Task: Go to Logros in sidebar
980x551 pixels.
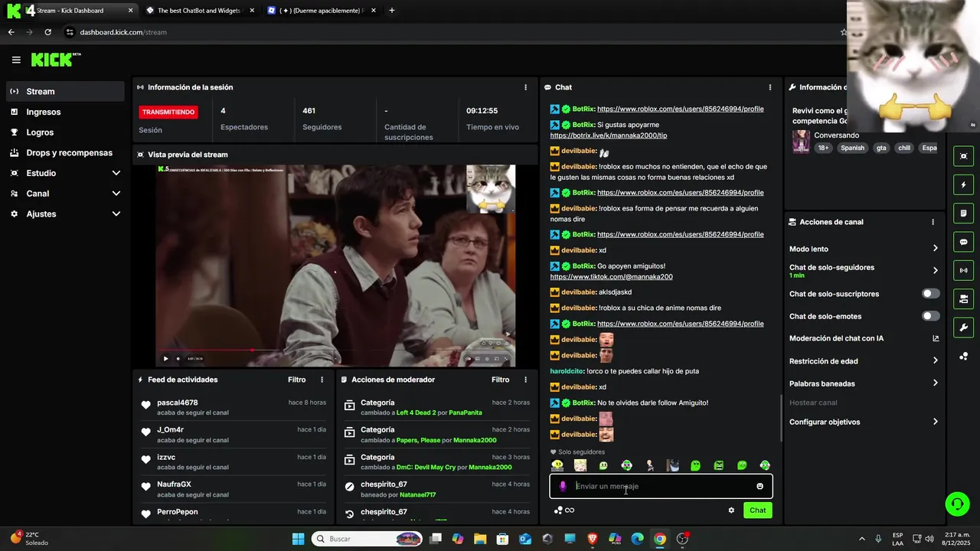Action: pos(65,132)
